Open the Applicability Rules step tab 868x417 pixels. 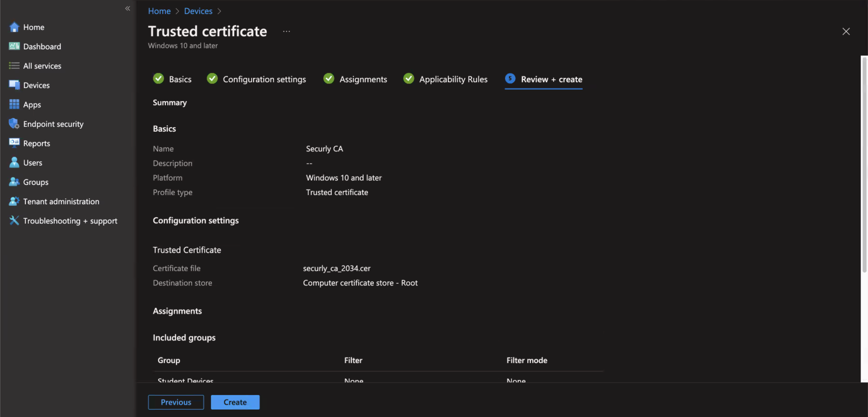453,79
